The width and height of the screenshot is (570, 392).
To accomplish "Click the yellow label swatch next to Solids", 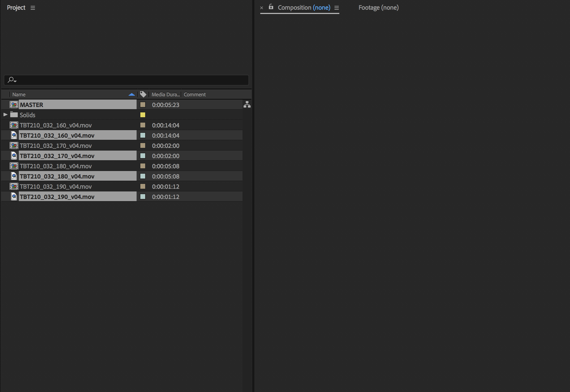I will click(x=143, y=115).
